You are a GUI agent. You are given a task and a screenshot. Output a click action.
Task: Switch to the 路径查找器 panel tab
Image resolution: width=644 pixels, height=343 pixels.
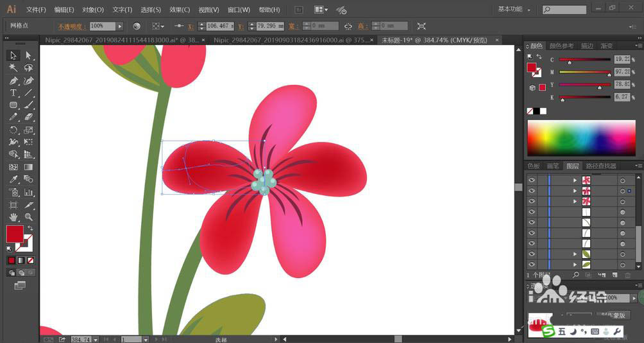(601, 166)
